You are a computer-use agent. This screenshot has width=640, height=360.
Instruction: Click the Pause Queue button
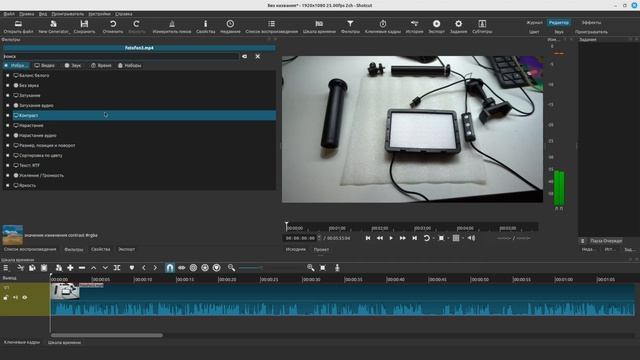(x=606, y=241)
